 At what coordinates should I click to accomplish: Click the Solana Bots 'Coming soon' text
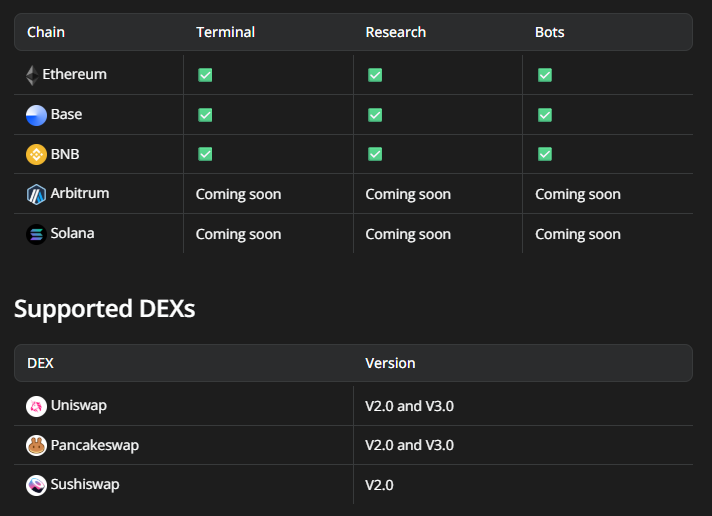click(578, 234)
